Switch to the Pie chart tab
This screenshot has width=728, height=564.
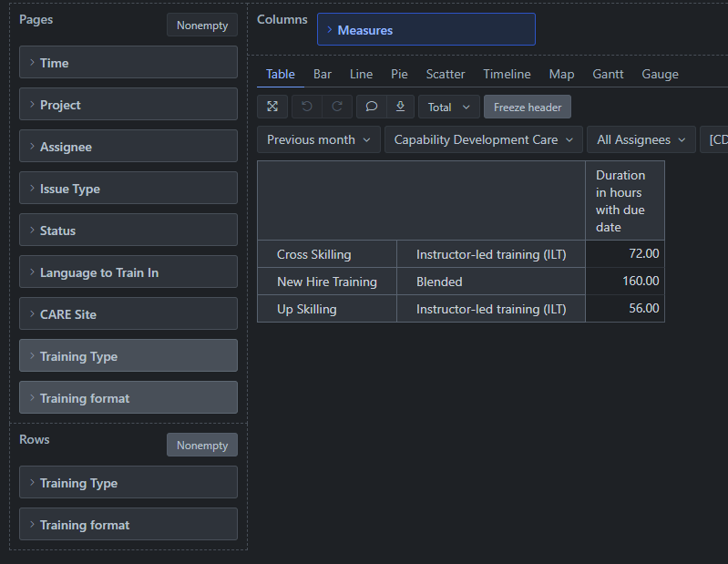pyautogui.click(x=399, y=75)
